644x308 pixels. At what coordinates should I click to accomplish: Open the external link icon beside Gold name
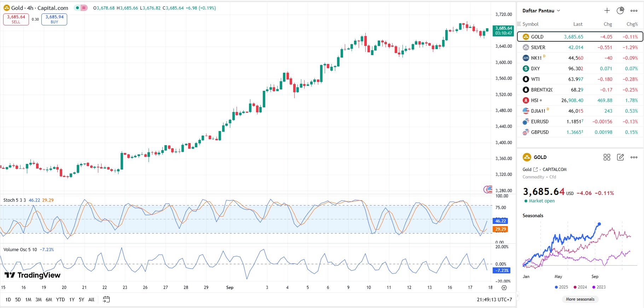coord(535,170)
